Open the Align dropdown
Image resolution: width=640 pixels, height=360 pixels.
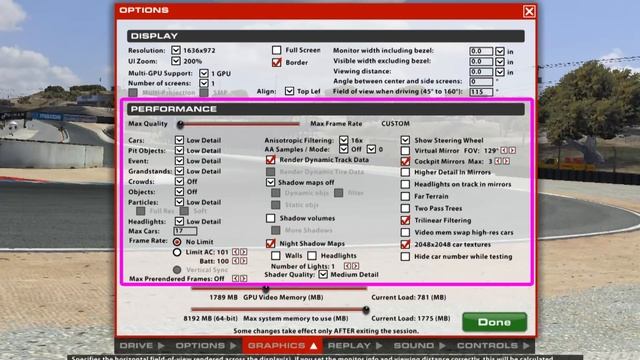pyautogui.click(x=289, y=91)
